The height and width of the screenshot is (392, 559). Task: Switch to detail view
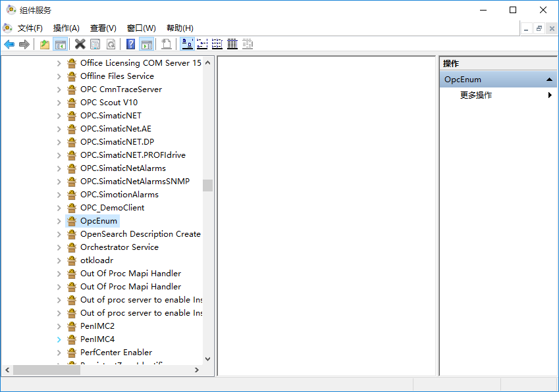point(232,45)
